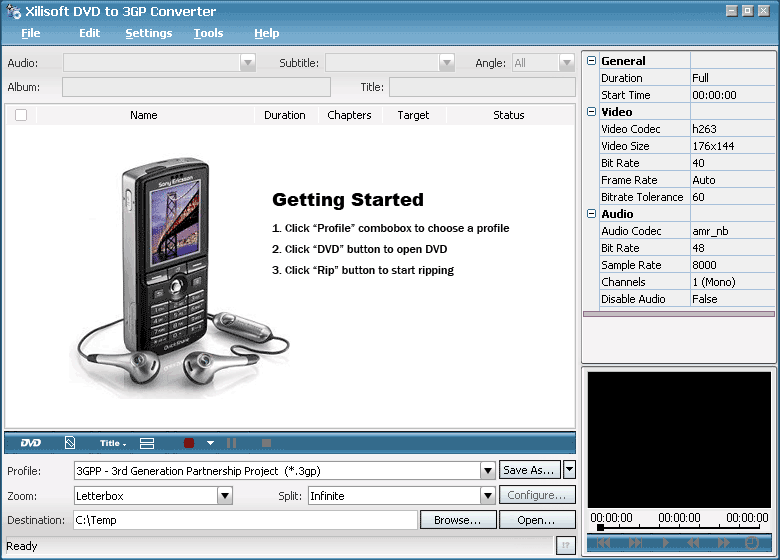
Task: Click the Browse... button
Action: (458, 520)
